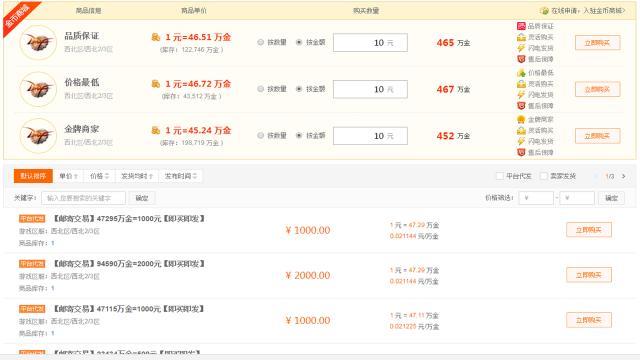
Task: Click the red 品质保证 badge icon
Action: pos(521,26)
